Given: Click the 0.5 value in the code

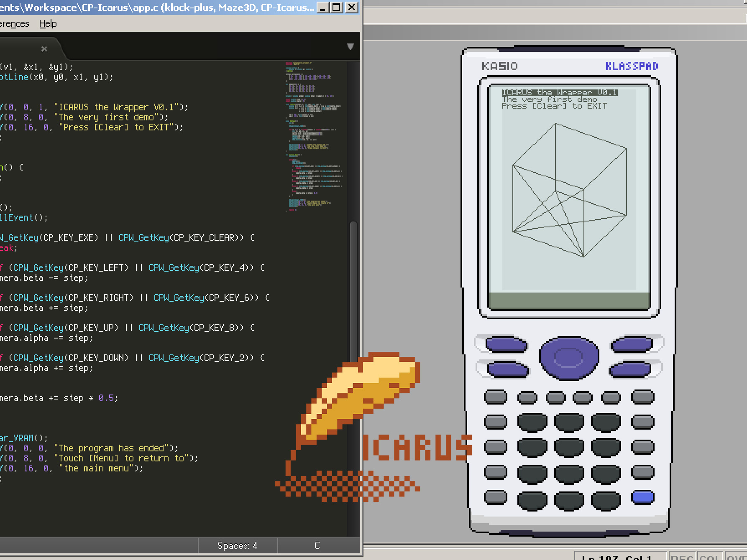Looking at the screenshot, I should pos(106,398).
